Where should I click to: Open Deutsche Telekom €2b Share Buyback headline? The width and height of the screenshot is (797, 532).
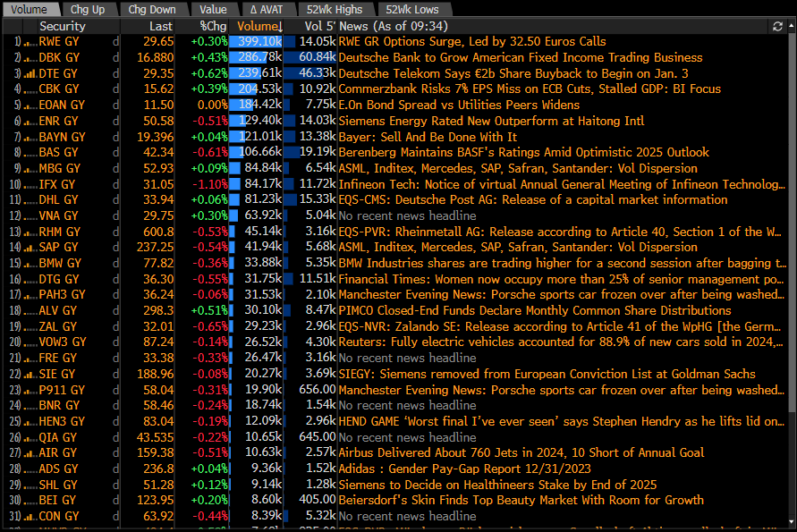pyautogui.click(x=513, y=73)
